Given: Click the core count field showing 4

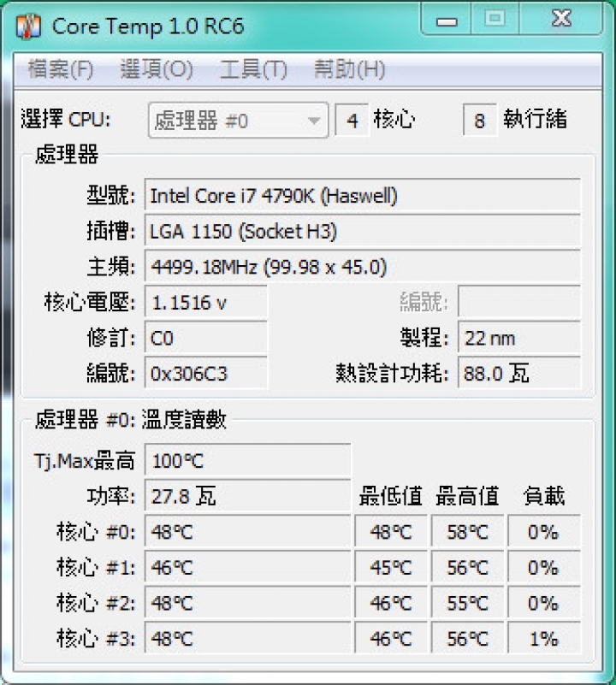Looking at the screenshot, I should click(x=352, y=120).
